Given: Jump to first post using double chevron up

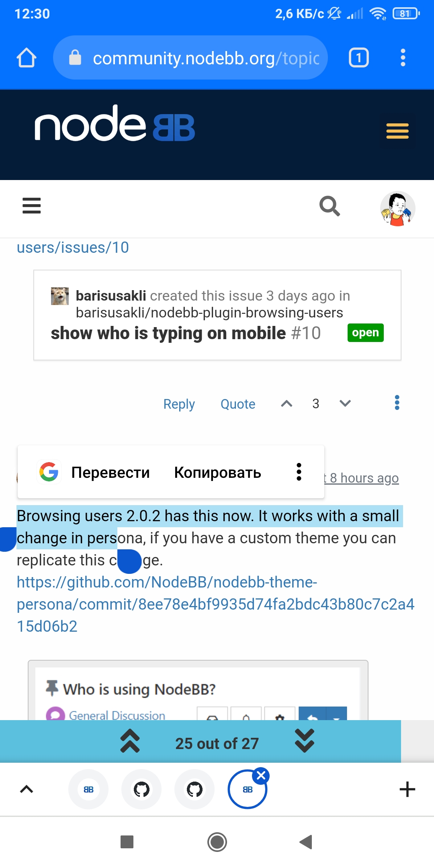Looking at the screenshot, I should click(x=129, y=742).
